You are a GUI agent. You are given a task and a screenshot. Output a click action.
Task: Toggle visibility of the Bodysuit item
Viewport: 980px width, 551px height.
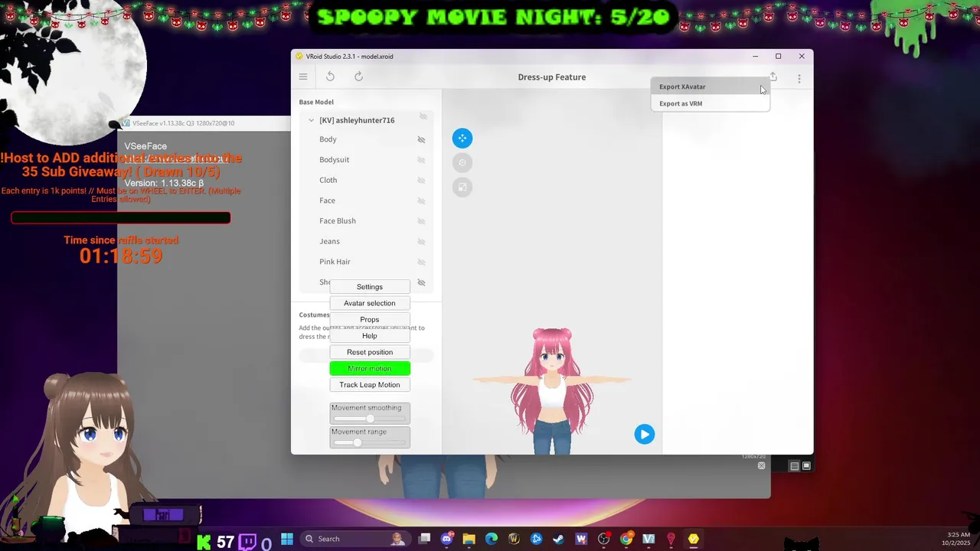[x=421, y=160]
